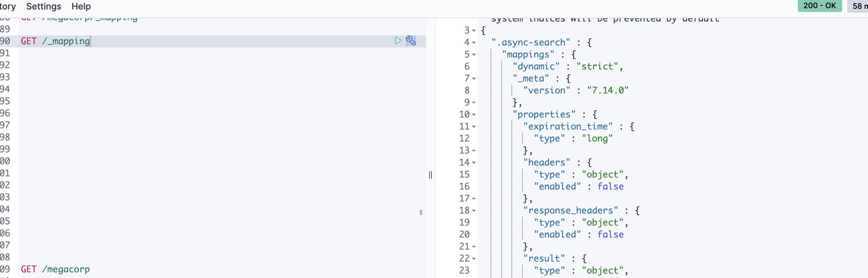The height and width of the screenshot is (278, 868).
Task: Open the wrench actions menu for request
Action: (411, 41)
